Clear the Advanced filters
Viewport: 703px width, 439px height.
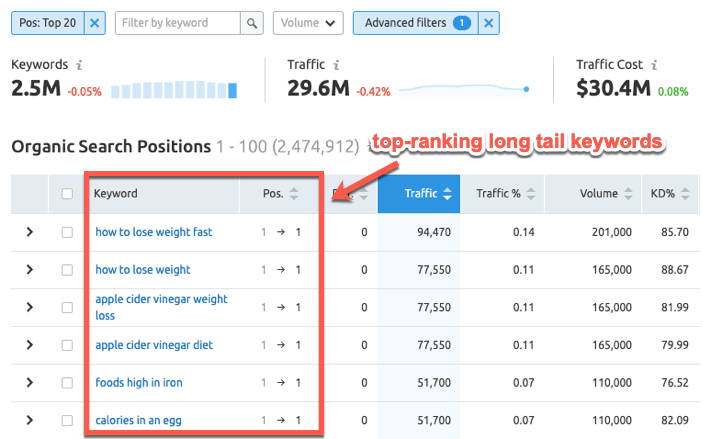[489, 23]
